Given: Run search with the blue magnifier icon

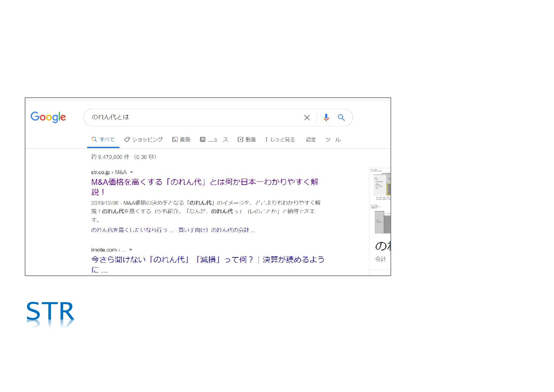Looking at the screenshot, I should 341,118.
